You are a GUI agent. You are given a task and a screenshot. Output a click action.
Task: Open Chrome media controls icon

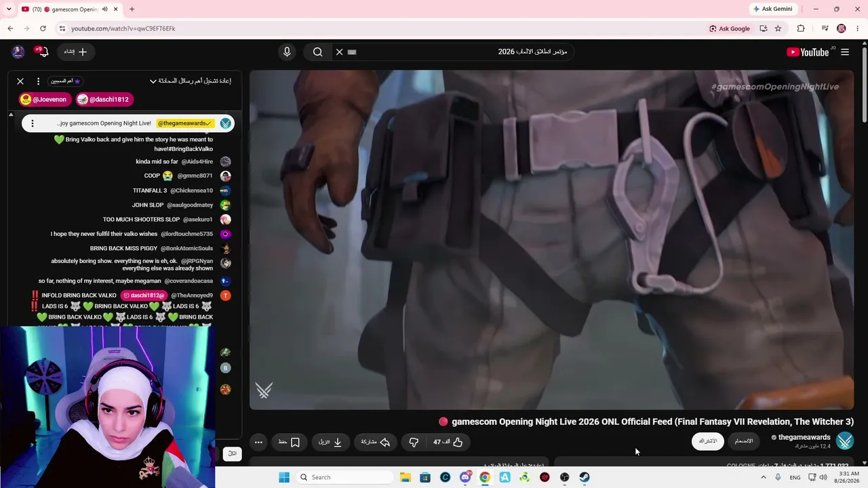825,28
